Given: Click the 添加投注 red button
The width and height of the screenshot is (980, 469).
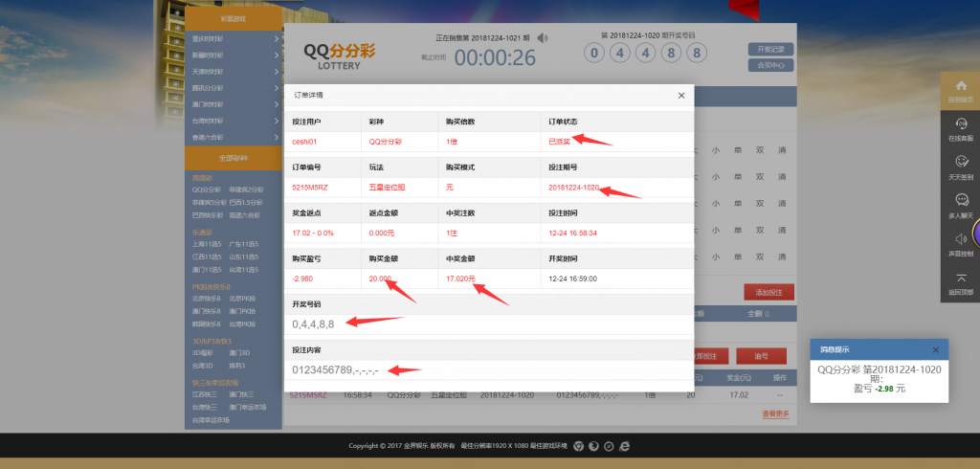Looking at the screenshot, I should (x=768, y=292).
